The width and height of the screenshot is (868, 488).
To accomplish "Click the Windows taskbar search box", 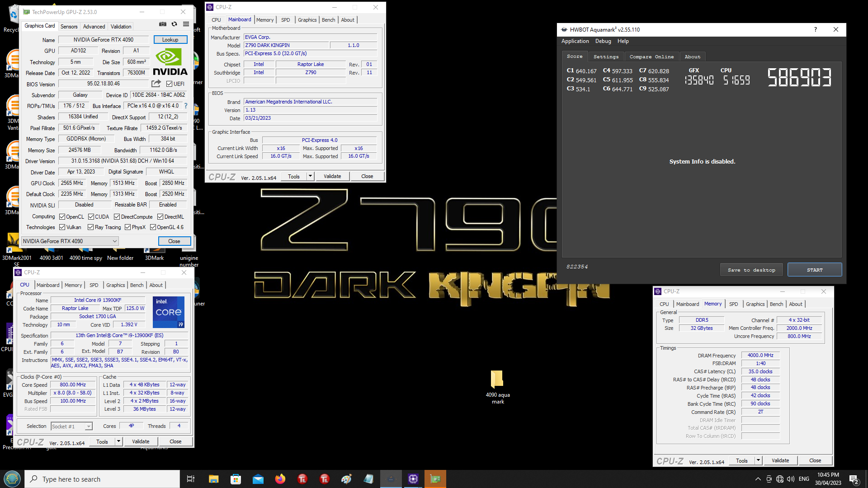I will (x=102, y=479).
